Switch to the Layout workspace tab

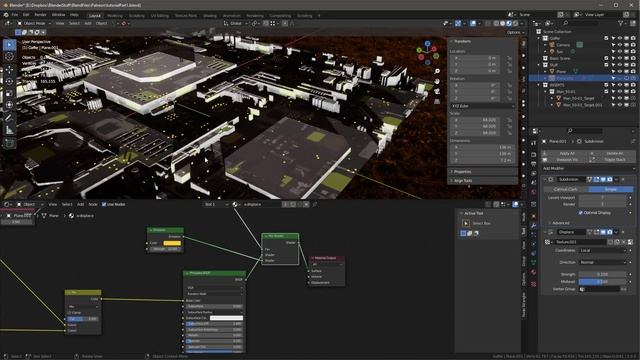point(95,16)
